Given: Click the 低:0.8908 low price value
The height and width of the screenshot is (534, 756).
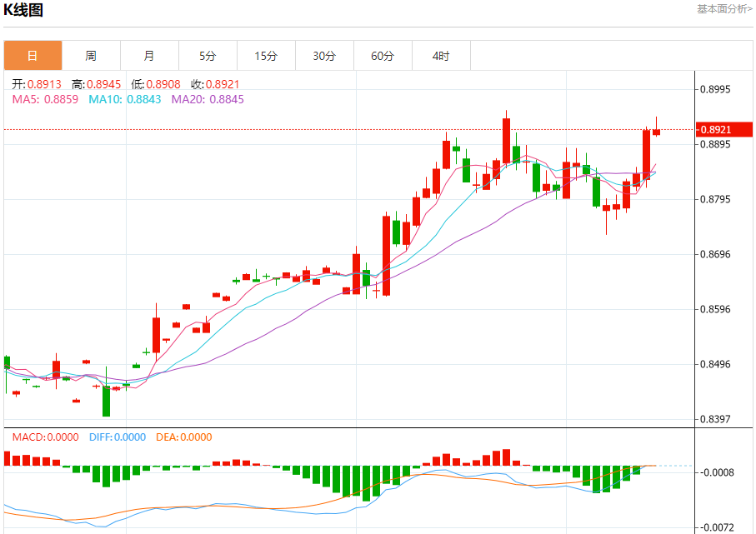Looking at the screenshot, I should [x=156, y=84].
